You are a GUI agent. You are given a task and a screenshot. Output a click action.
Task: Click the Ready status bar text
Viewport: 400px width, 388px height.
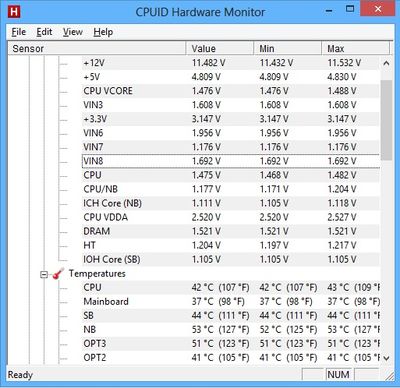coord(20,375)
